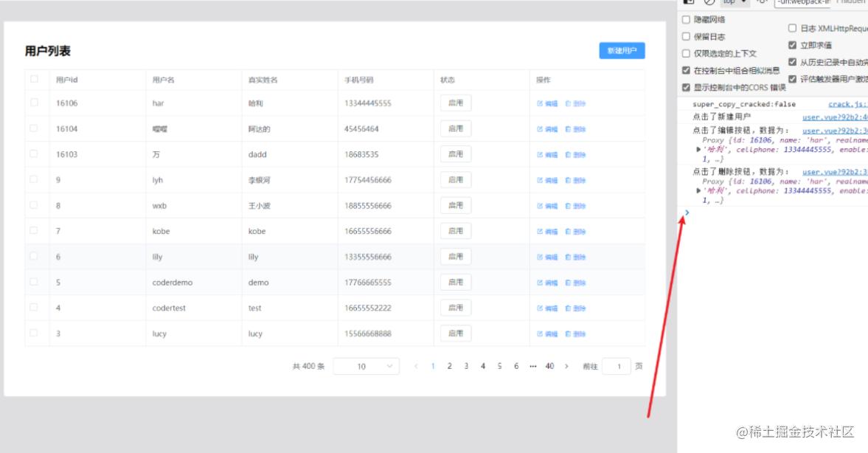The image size is (868, 453).
Task: Expand the first Proxy object in console log
Action: tap(698, 149)
